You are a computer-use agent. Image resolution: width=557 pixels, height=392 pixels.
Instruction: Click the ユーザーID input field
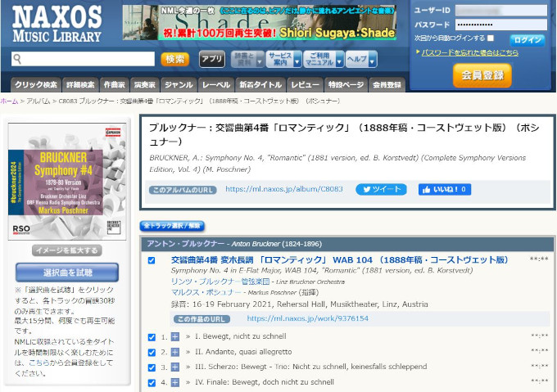(512, 11)
